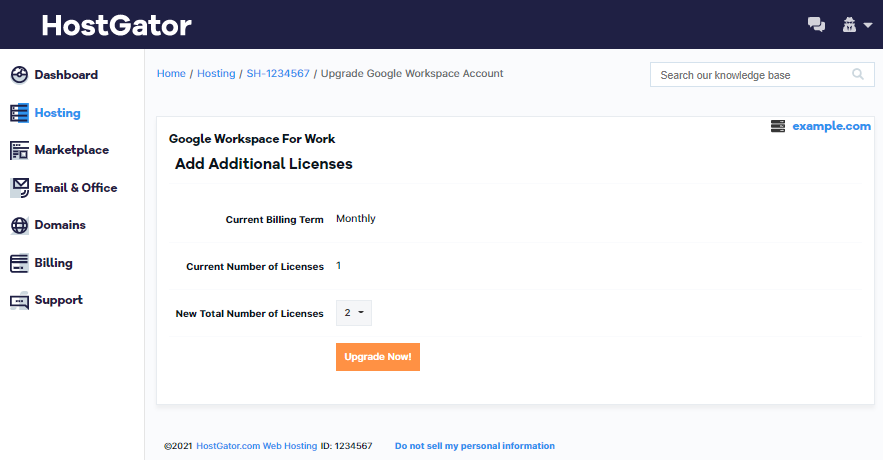Viewport: 883px width, 460px height.
Task: Click the Billing card icon
Action: [x=19, y=263]
